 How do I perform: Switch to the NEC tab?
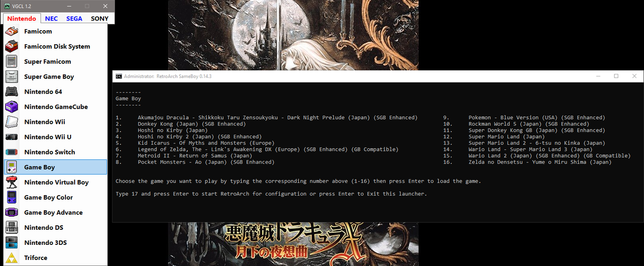tap(51, 19)
